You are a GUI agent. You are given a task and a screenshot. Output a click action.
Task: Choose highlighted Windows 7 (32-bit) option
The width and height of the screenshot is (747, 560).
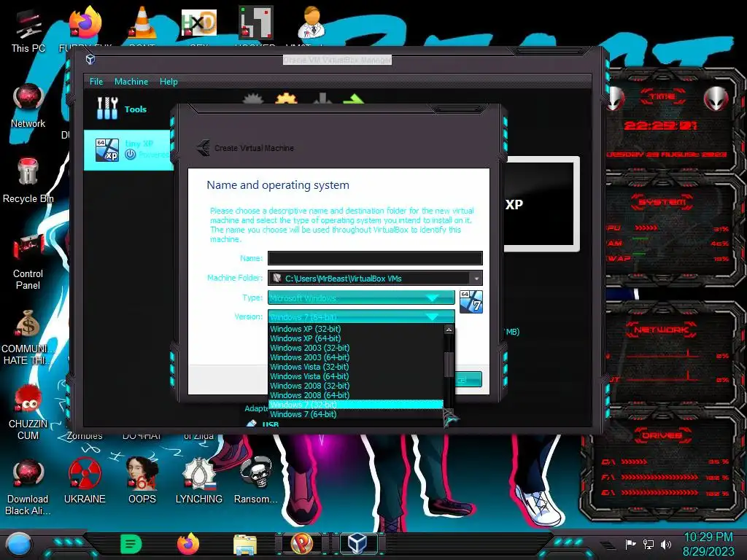pos(356,405)
